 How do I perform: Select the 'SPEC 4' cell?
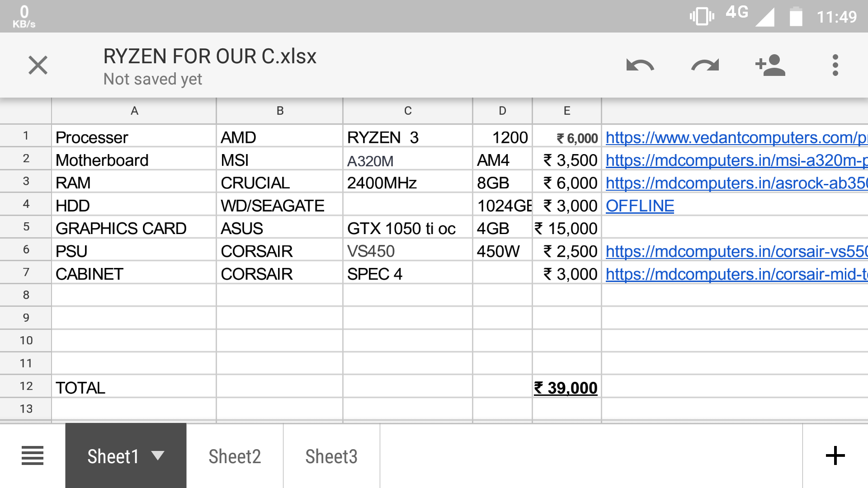pos(408,272)
